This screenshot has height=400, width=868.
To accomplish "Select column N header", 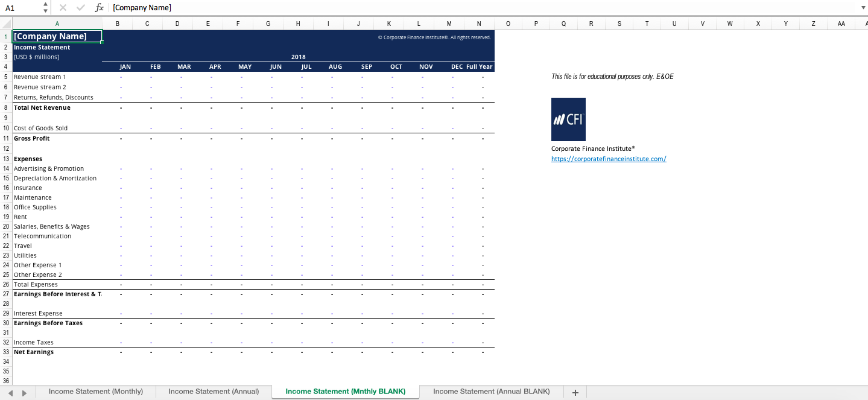I will [478, 23].
